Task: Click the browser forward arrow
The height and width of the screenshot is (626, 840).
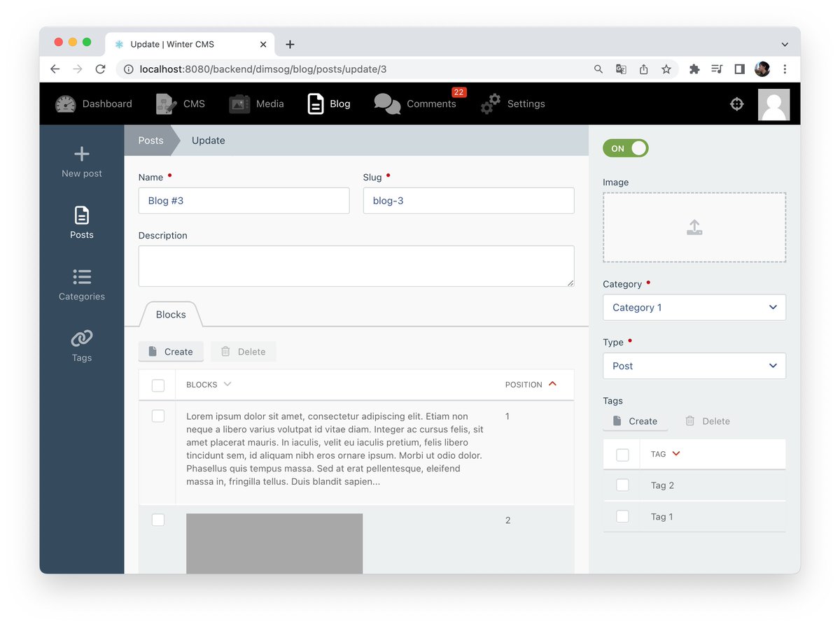Action: coord(78,69)
